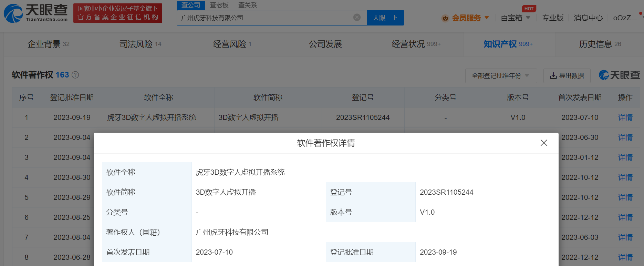Screen dimensions: 644x266
Task: Click dialog 版本号 value V1.0
Action: (x=427, y=212)
